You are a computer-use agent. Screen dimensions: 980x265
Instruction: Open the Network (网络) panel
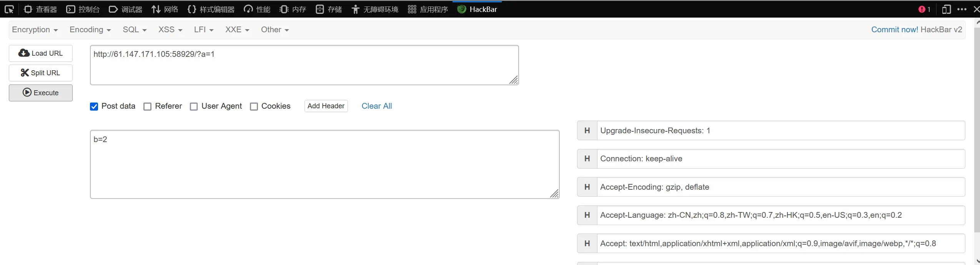click(165, 9)
